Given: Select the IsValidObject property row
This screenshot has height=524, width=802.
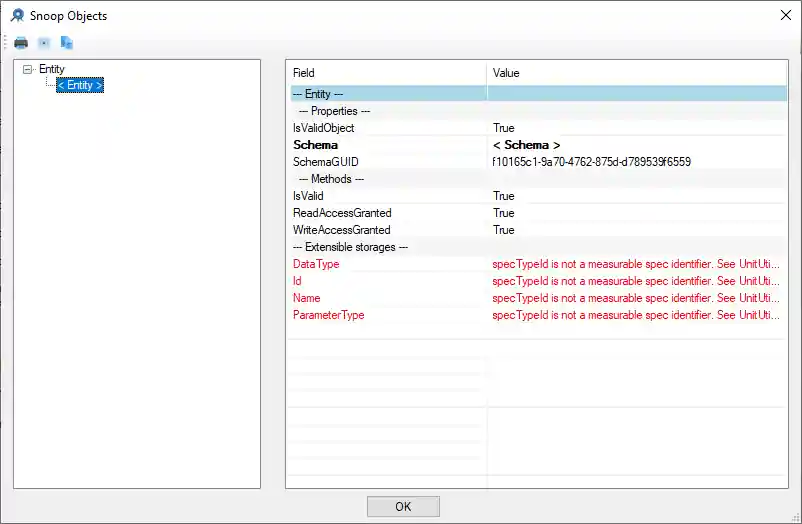Looking at the screenshot, I should coord(323,128).
